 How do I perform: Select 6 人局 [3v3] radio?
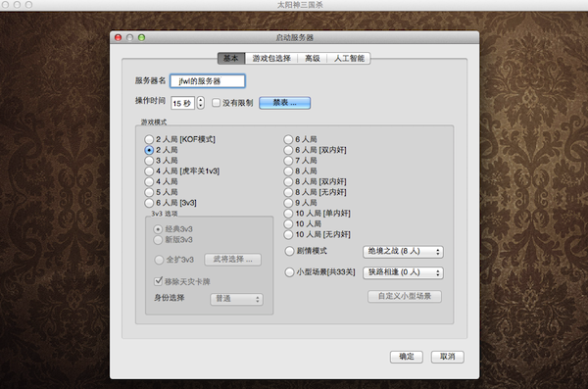point(149,203)
